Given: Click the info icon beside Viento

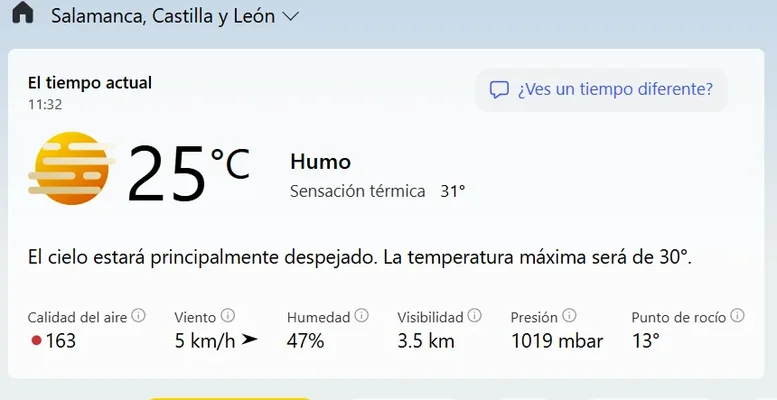Looking at the screenshot, I should [x=228, y=316].
